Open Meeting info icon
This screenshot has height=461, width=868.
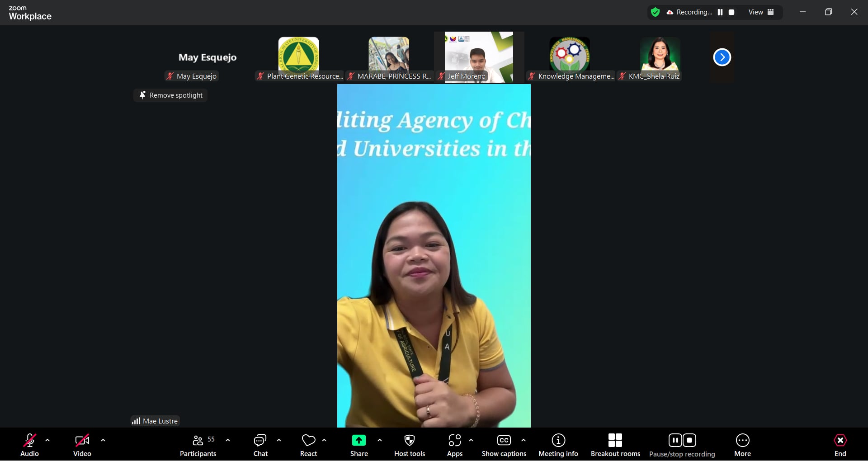tap(558, 441)
